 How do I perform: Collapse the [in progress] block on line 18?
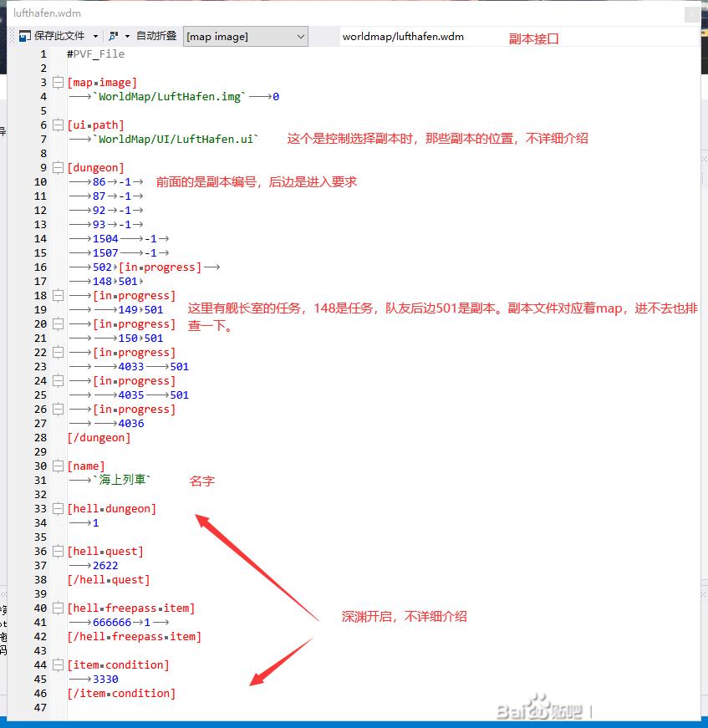pos(58,296)
